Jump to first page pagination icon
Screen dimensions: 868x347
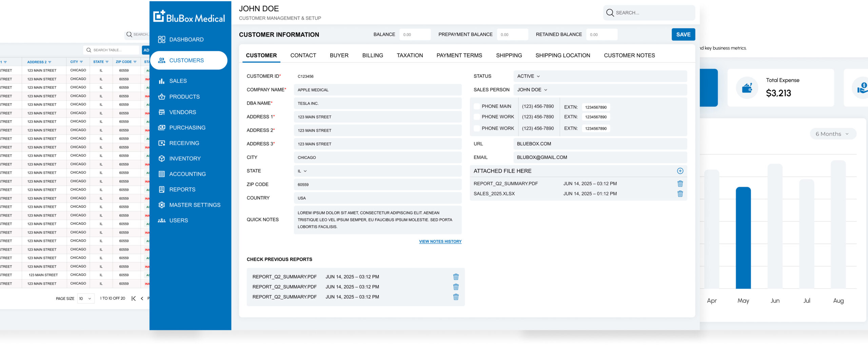[x=134, y=299]
